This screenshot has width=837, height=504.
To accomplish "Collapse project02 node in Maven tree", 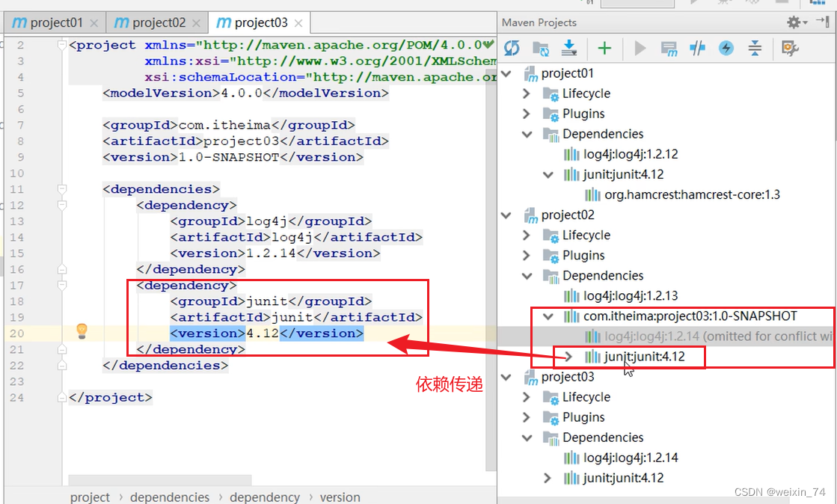I will [506, 215].
